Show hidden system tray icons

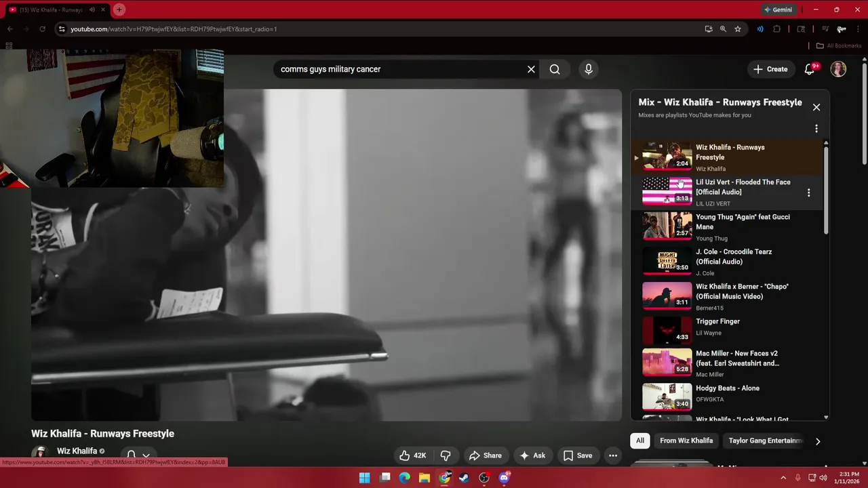(783, 478)
